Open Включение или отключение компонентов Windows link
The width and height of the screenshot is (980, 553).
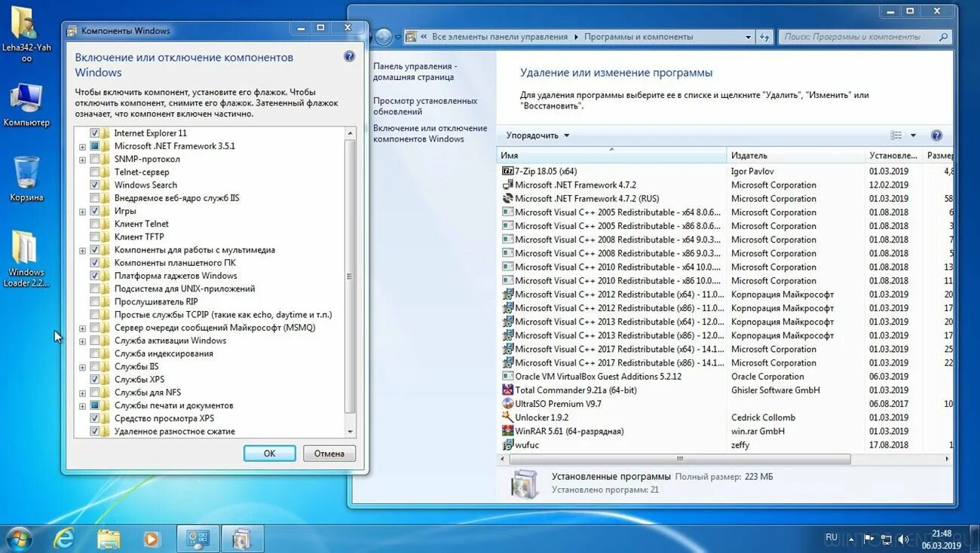(430, 133)
